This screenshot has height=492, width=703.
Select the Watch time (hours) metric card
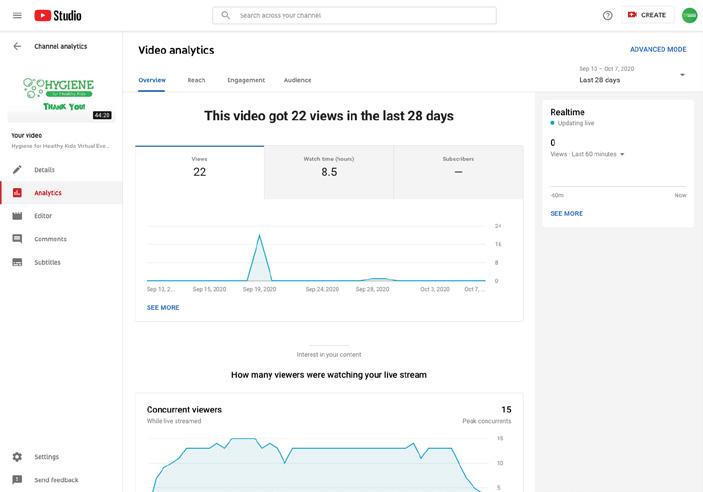tap(329, 167)
